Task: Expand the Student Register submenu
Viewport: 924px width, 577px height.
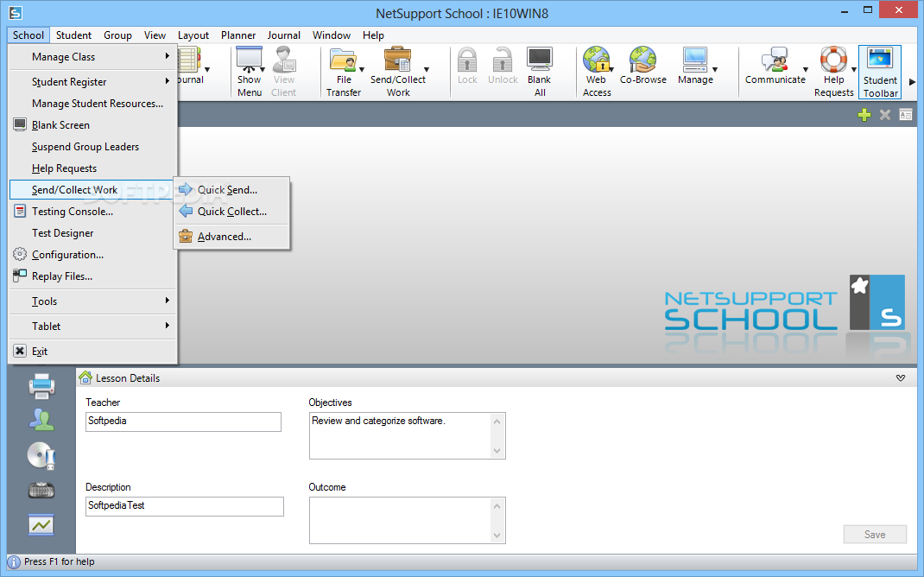Action: point(93,81)
